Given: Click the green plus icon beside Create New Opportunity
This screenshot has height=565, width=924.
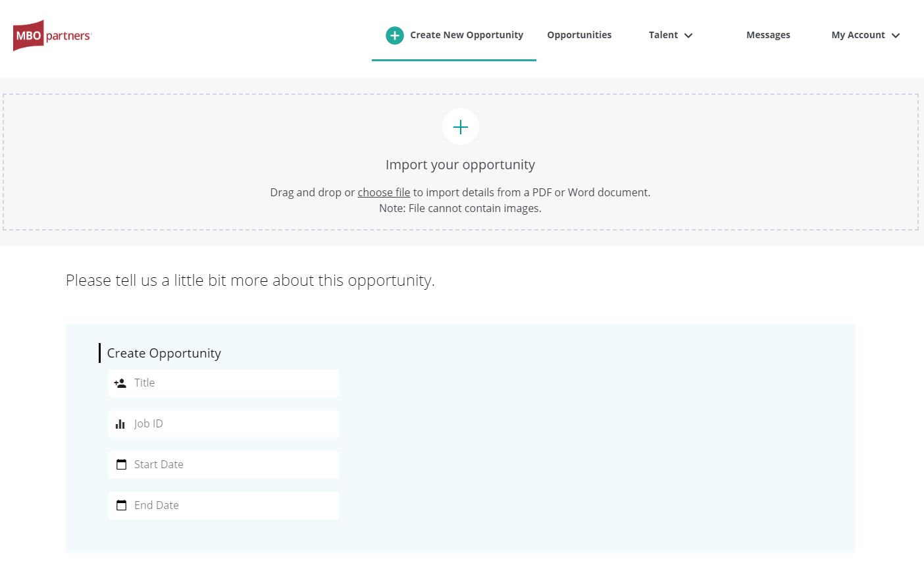Looking at the screenshot, I should click(395, 36).
